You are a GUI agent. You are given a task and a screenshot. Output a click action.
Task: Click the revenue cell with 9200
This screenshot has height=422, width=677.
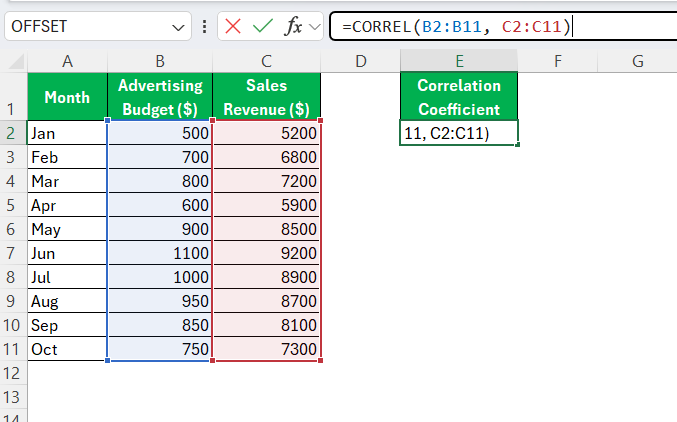point(266,253)
